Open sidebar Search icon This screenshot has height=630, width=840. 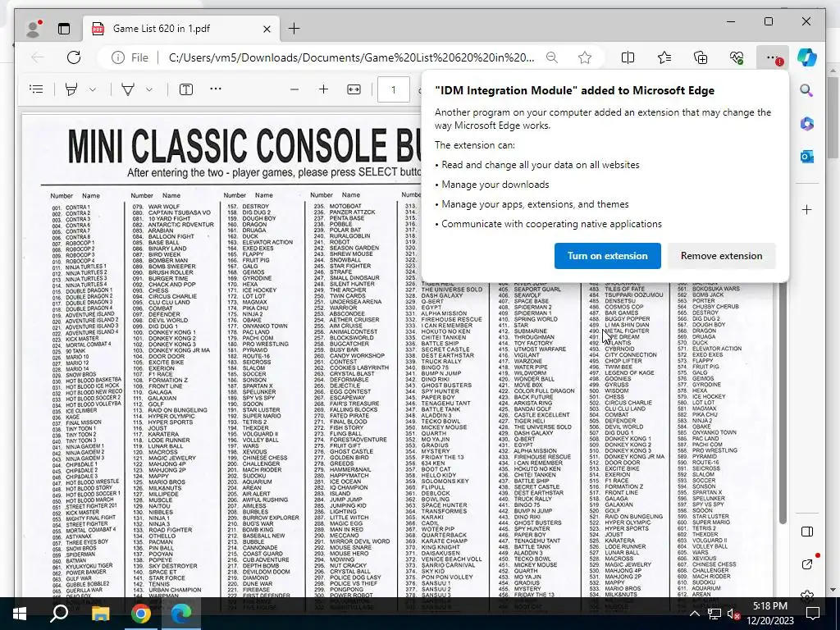point(807,90)
